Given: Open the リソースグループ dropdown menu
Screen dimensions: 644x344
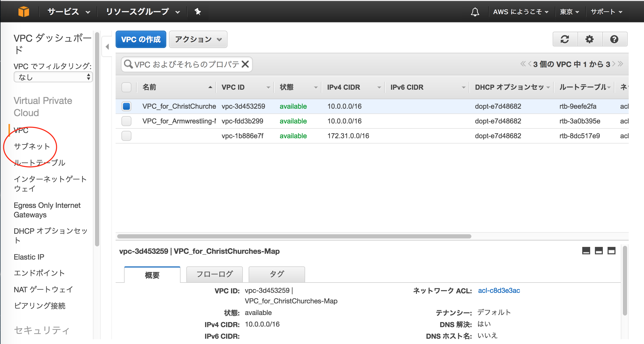Looking at the screenshot, I should pos(143,12).
